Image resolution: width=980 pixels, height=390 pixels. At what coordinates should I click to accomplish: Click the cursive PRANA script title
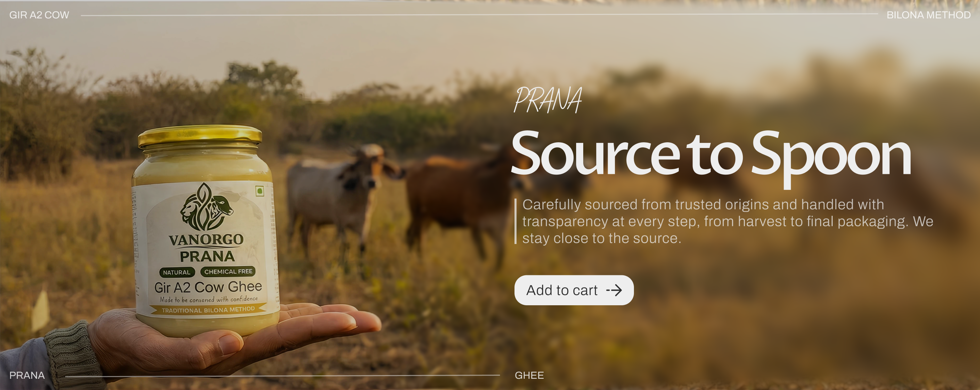pos(548,100)
